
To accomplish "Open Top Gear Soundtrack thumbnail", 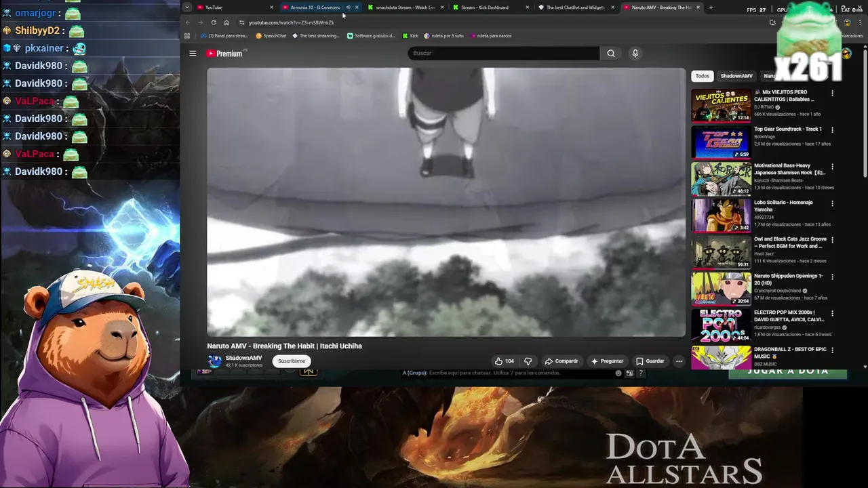I will click(x=721, y=142).
